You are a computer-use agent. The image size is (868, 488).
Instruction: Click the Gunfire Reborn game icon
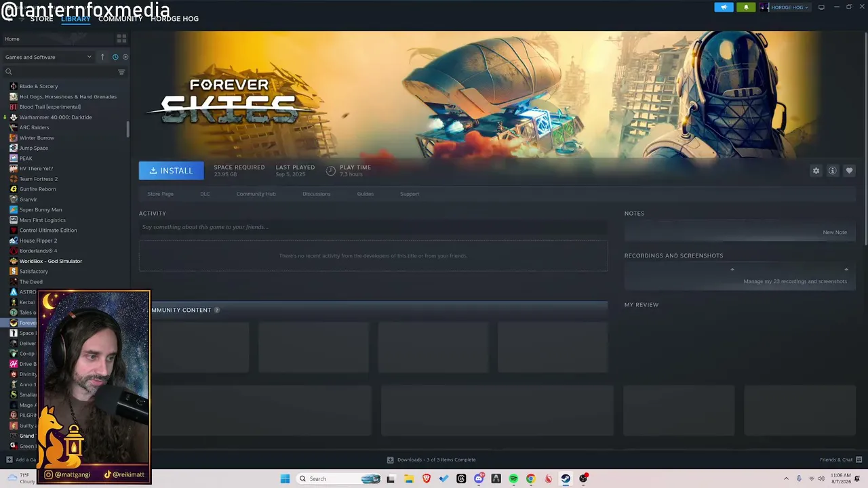tap(13, 189)
